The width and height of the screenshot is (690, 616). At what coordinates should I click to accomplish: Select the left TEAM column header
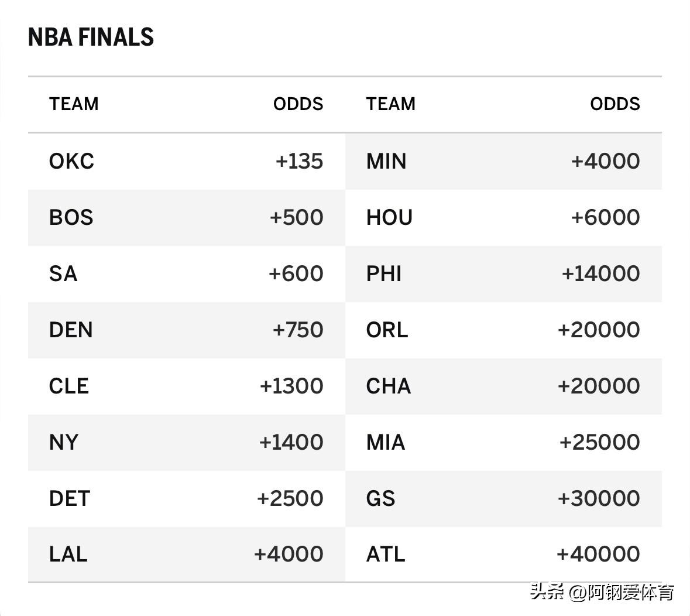(74, 104)
